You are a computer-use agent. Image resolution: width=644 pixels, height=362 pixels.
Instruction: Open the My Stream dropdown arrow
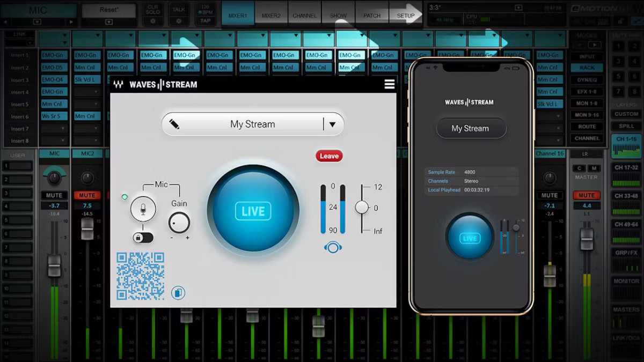pyautogui.click(x=332, y=124)
